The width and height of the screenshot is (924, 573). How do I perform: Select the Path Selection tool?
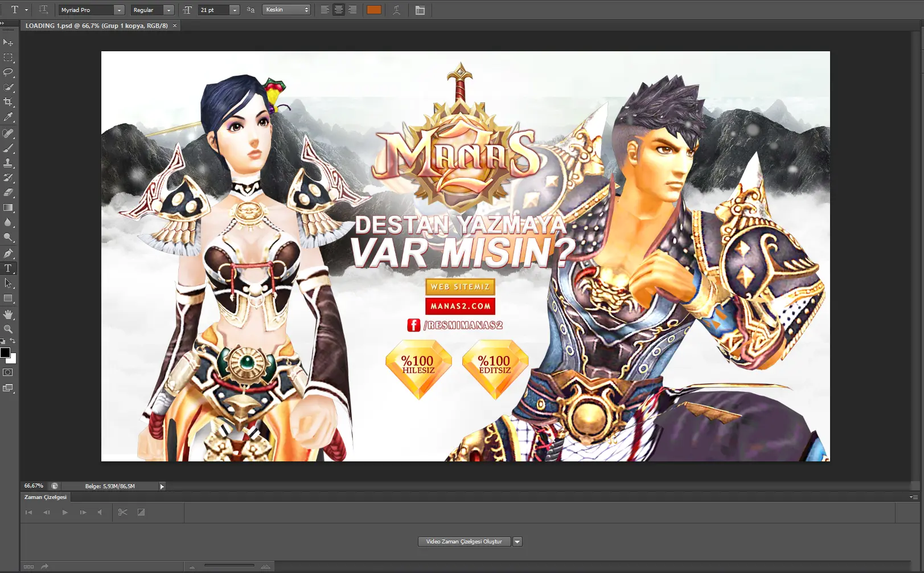(x=8, y=283)
